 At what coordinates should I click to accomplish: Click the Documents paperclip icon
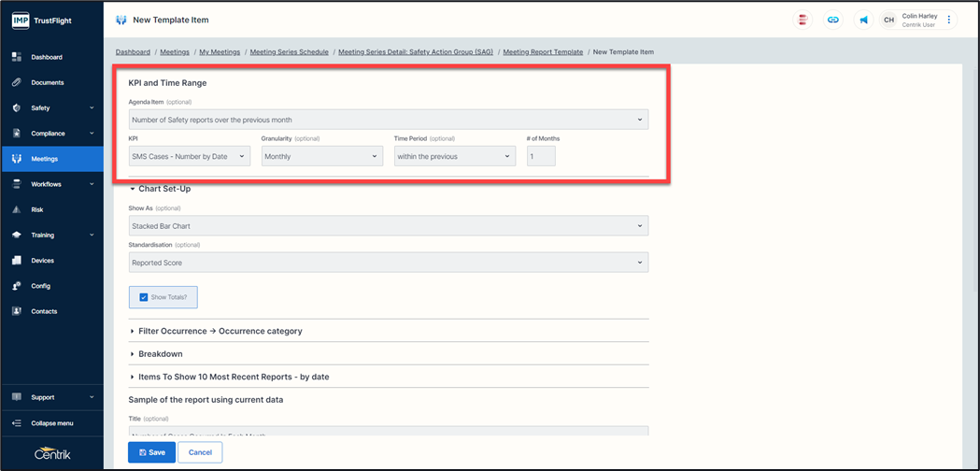tap(17, 82)
